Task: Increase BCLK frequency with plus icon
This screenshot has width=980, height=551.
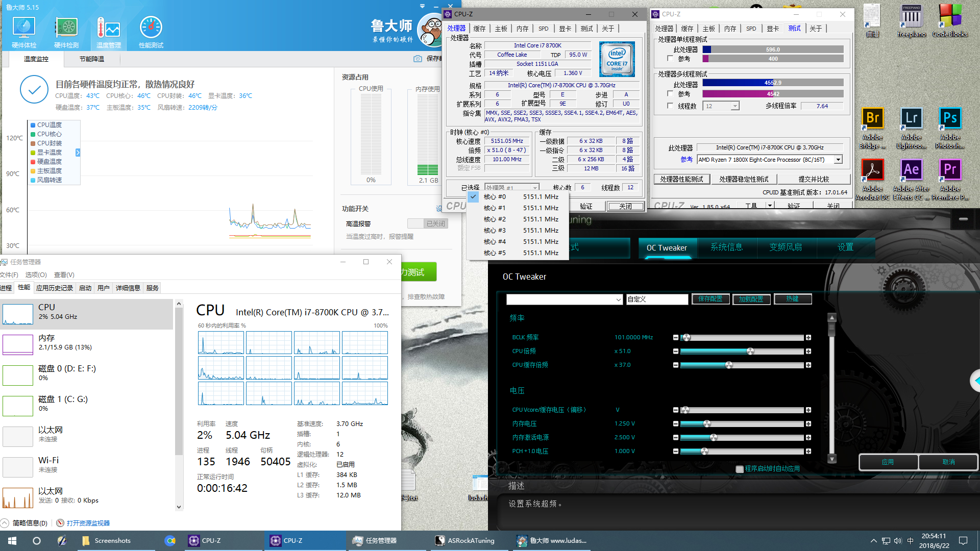Action: click(808, 338)
